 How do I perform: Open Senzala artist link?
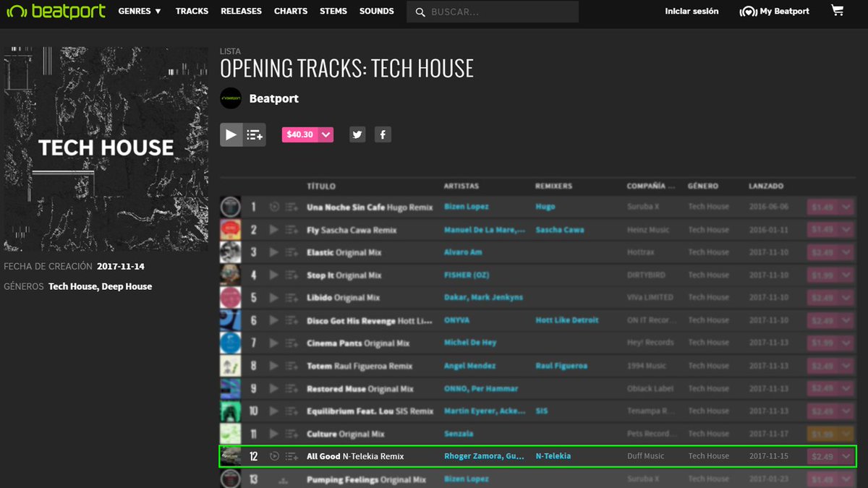pos(459,434)
